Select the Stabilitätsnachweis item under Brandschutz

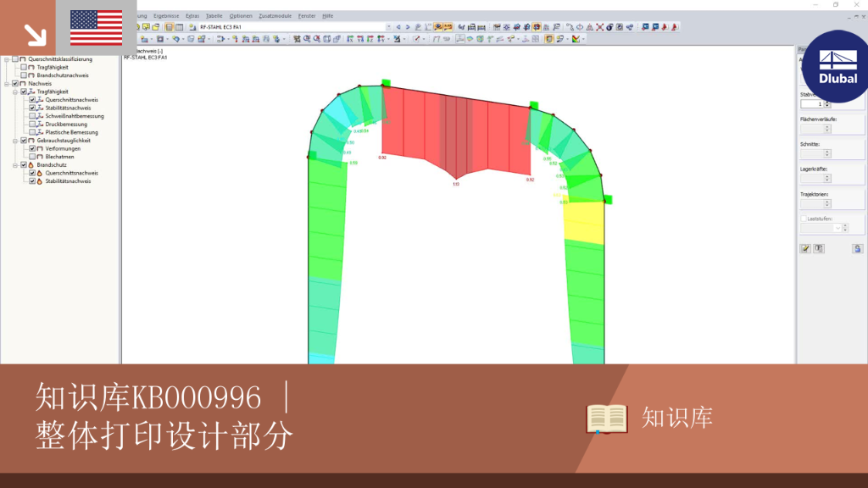click(x=68, y=181)
